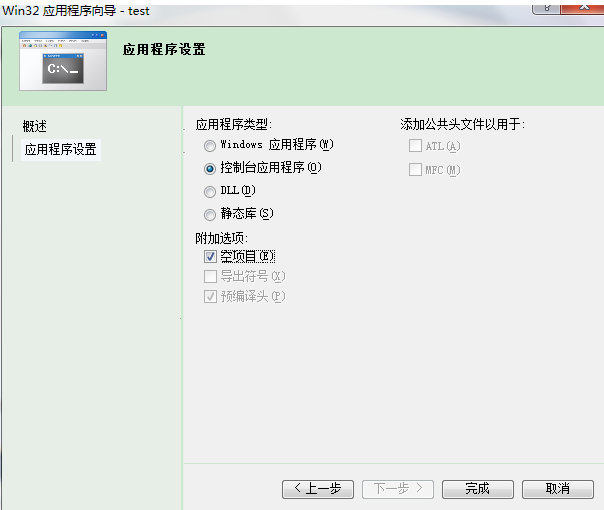Close the Win32 wizard window
Viewport: 604px width, 510px height.
click(x=584, y=8)
